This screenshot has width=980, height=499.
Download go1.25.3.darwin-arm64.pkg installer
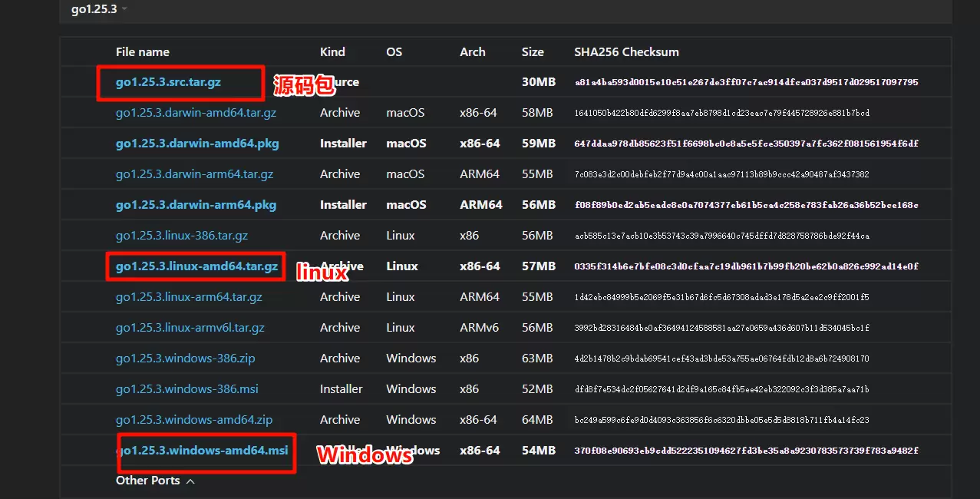coord(196,205)
